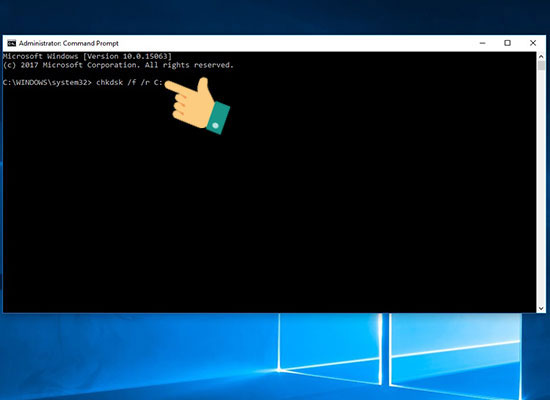
Task: Click the Command Prompt system menu icon
Action: 12,43
